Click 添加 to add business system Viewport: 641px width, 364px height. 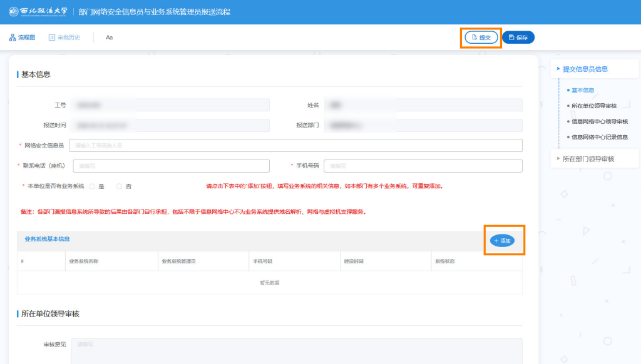(502, 241)
